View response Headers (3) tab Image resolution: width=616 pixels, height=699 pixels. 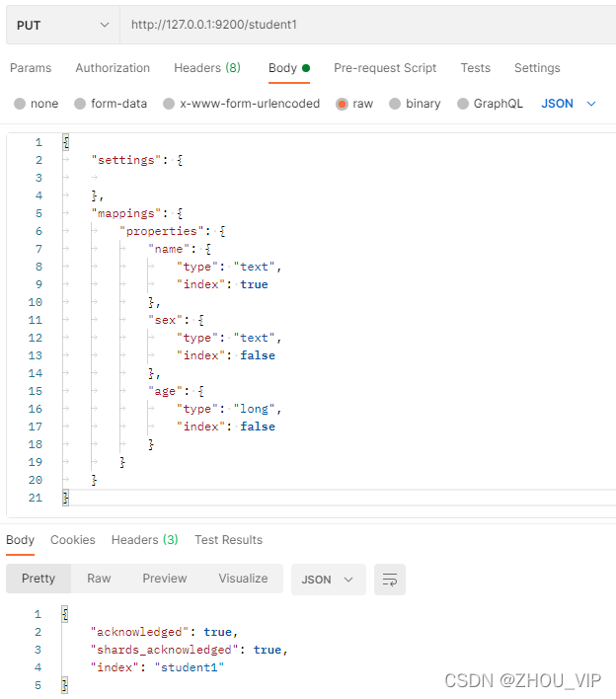[145, 540]
